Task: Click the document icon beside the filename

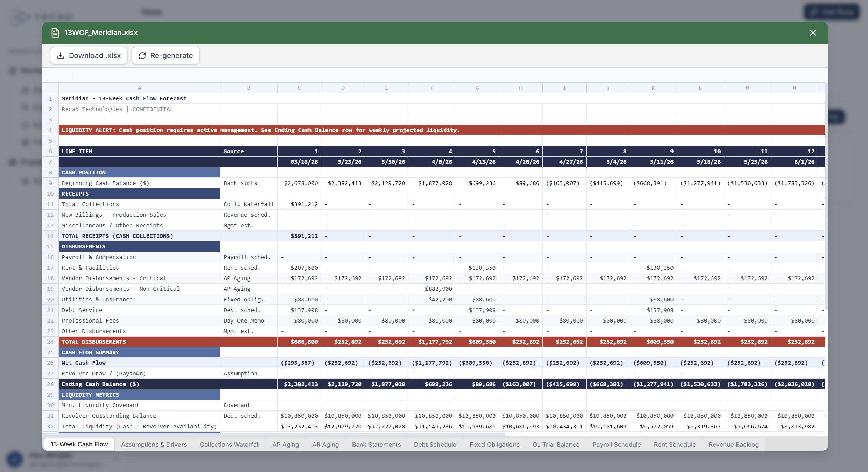Action: pos(55,32)
